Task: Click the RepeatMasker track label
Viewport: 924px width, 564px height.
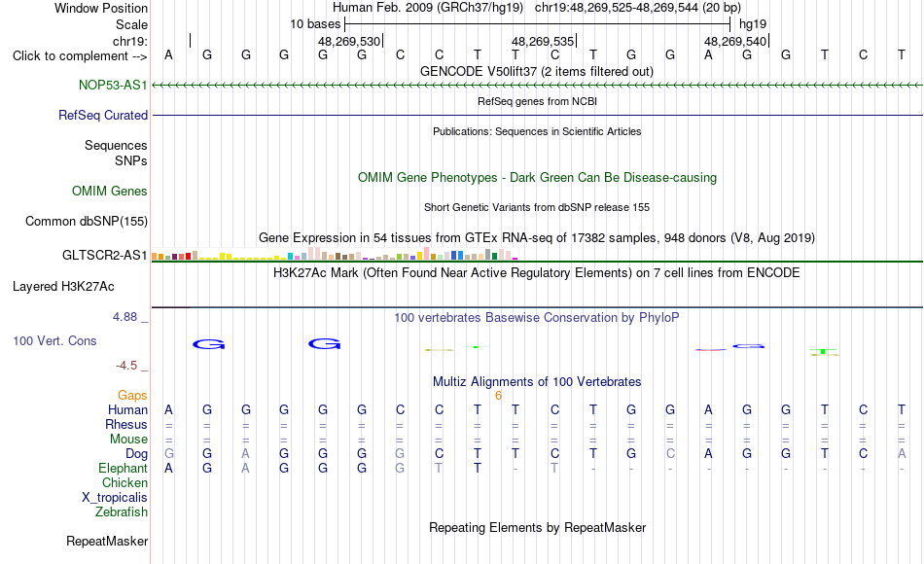Action: point(107,542)
